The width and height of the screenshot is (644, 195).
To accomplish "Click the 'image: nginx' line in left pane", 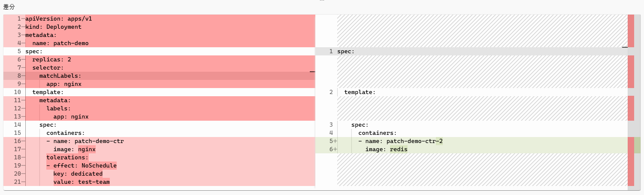I will 74,149.
